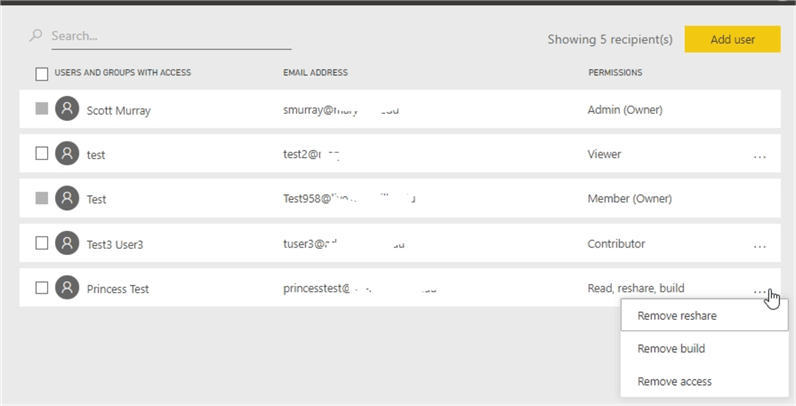Click the Search input field
Image resolution: width=796 pixels, height=406 pixels.
pyautogui.click(x=170, y=36)
